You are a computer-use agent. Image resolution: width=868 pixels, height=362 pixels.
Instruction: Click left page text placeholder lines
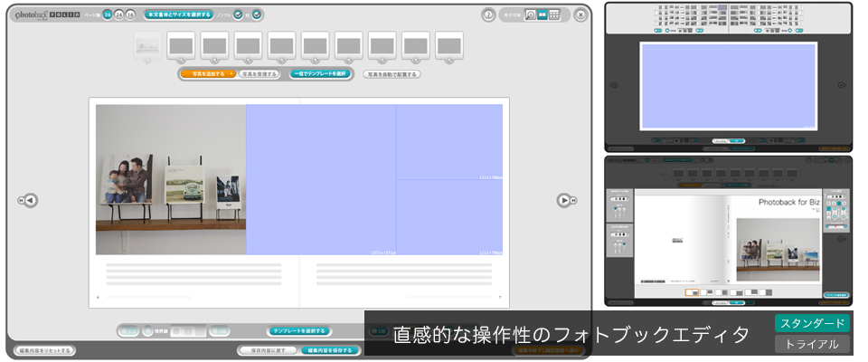tap(193, 274)
